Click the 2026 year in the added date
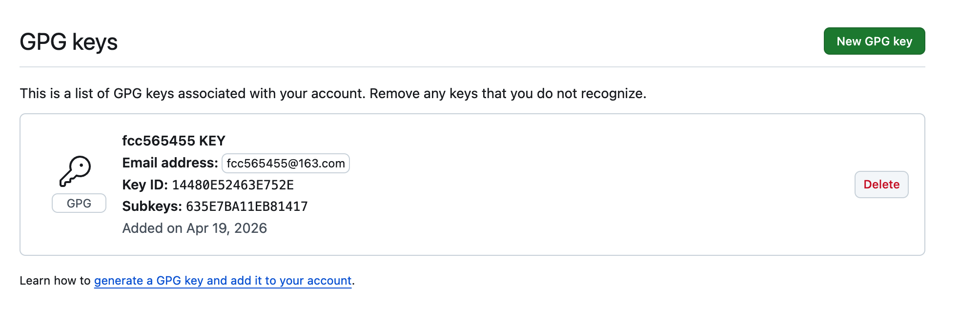980x330 pixels. coord(250,228)
